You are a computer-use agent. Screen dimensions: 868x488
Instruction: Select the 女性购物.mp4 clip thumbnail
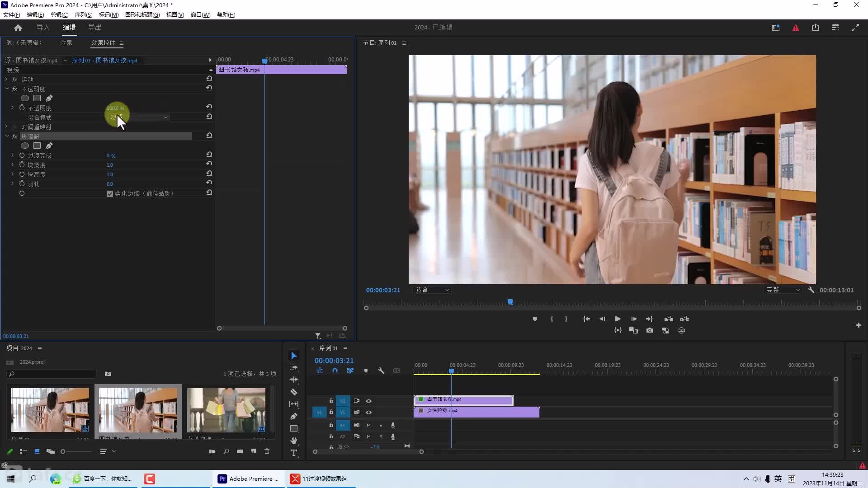pos(226,410)
